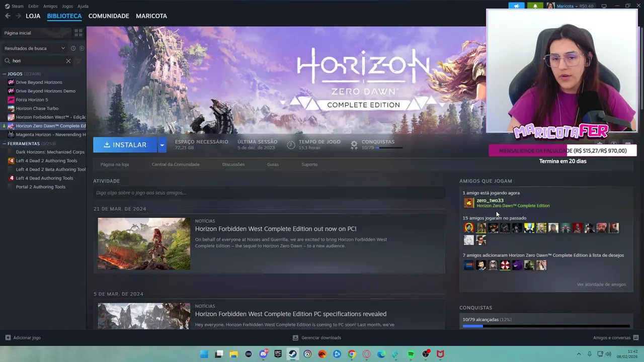Viewport: 644px width, 362px height.
Task: Open the announcements megaphone icon
Action: (516, 6)
